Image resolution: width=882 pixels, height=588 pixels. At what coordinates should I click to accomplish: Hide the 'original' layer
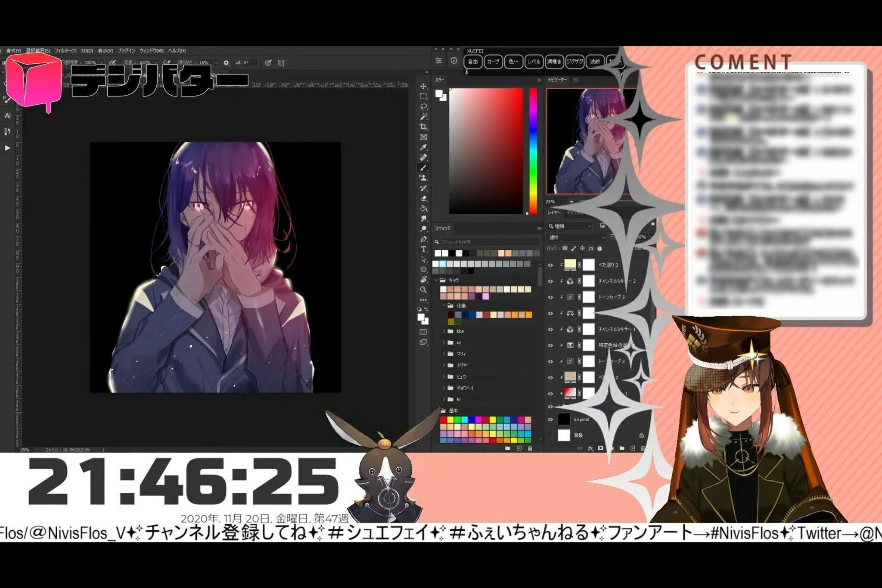[550, 419]
